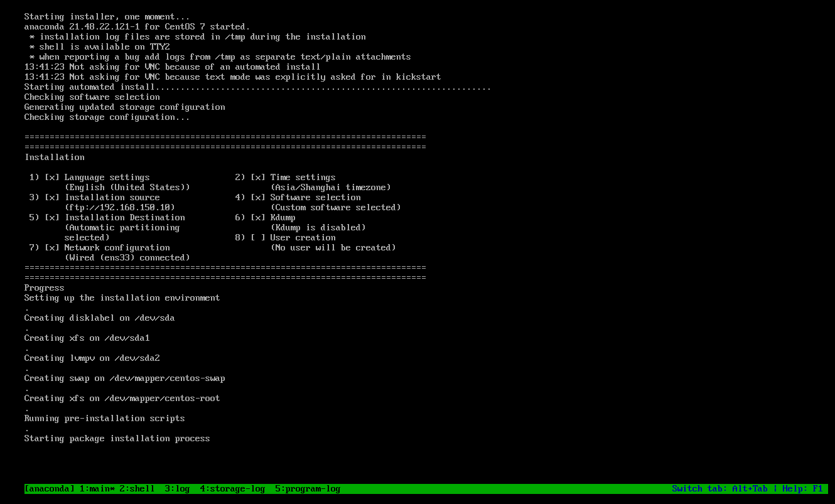Click the "Installation" section heading
This screenshot has height=504, width=835.
(55, 158)
